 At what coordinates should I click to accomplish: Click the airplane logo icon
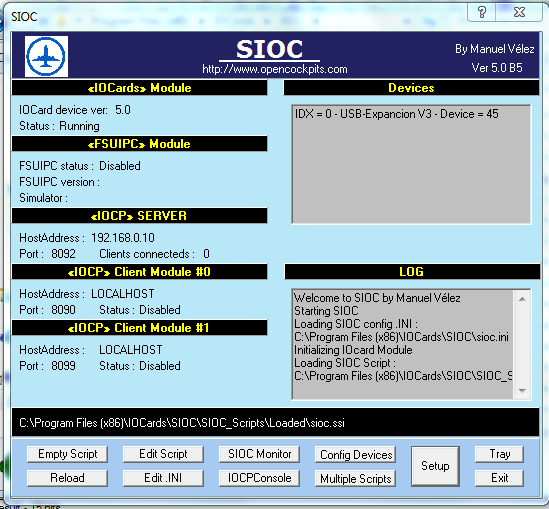[46, 56]
